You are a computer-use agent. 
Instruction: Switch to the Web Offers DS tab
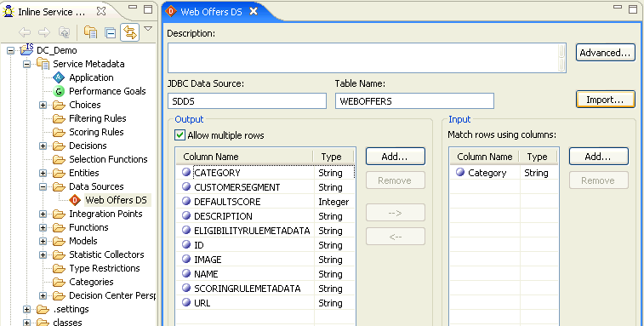211,12
